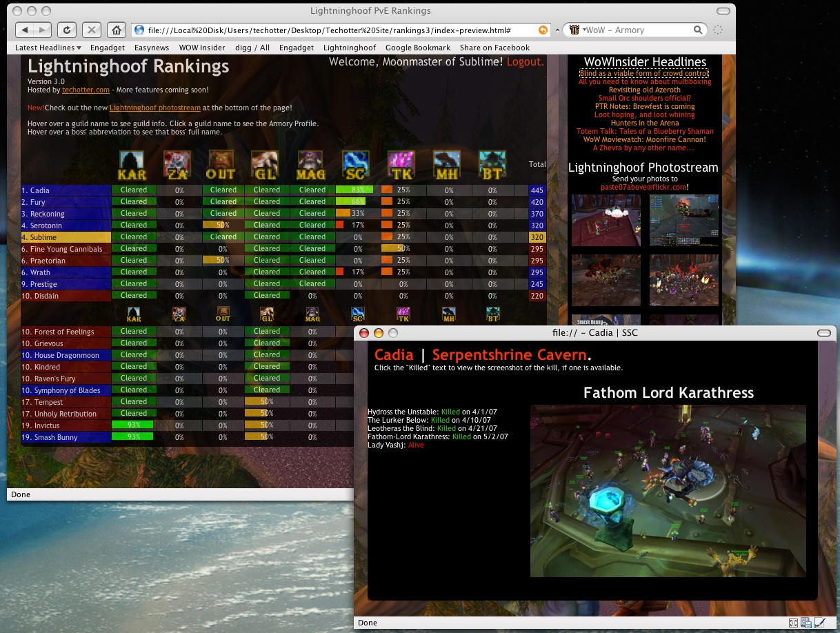Click the small ZA icon above Forest of Feelings
Screen dimensions: 840x633
pos(179,314)
